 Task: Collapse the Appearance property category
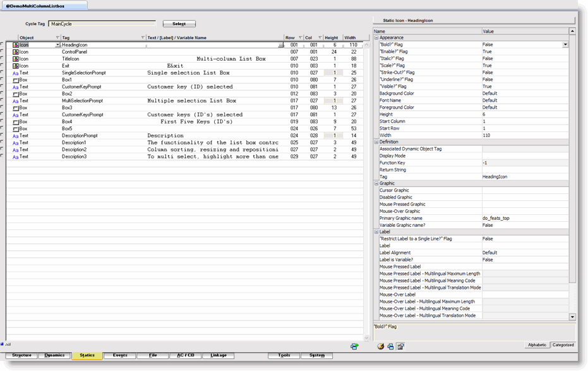pyautogui.click(x=376, y=38)
